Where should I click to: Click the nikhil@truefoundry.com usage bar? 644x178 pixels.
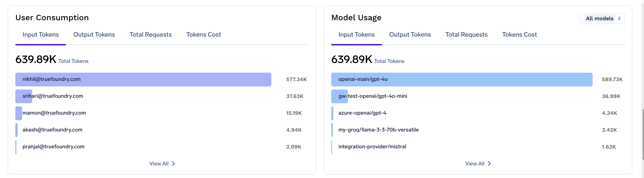tap(143, 80)
